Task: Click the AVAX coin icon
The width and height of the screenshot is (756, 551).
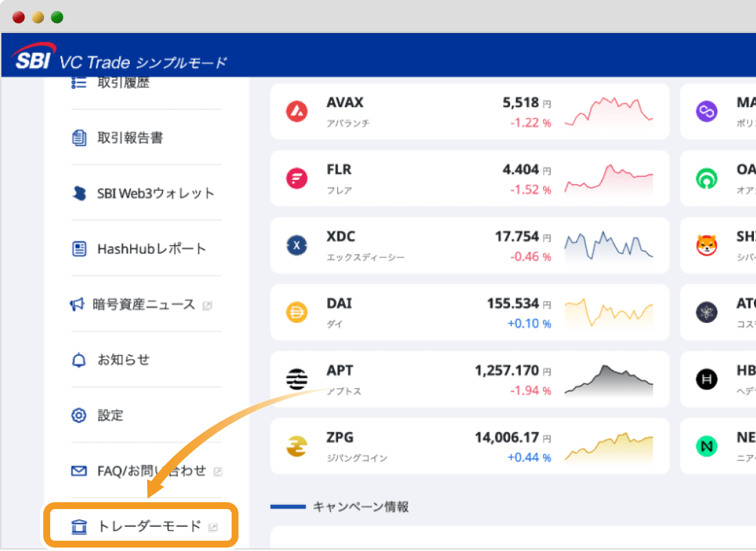Action: point(297,111)
